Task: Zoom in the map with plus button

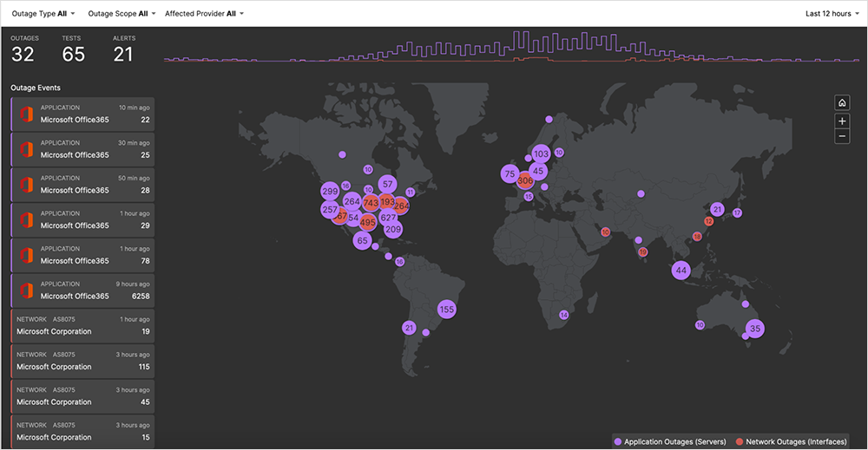Action: click(842, 121)
